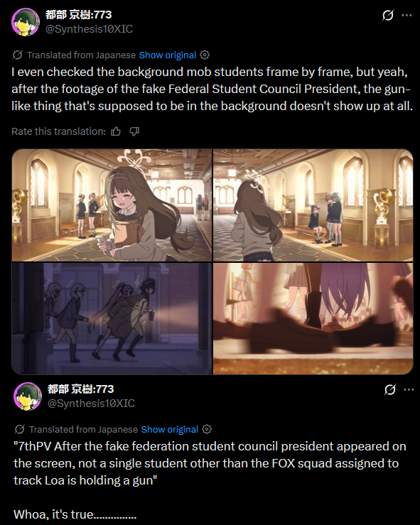
Task: Open the more options menu on second post
Action: pos(409,389)
